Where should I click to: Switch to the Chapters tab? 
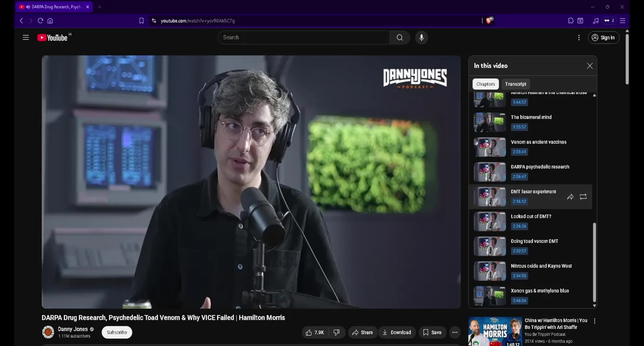pyautogui.click(x=485, y=84)
